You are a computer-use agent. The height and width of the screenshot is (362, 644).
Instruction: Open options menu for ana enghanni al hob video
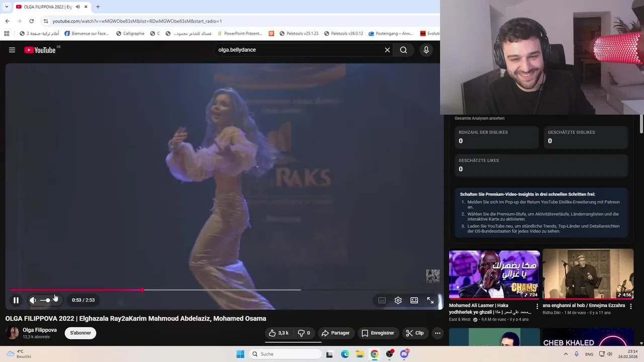point(630,306)
